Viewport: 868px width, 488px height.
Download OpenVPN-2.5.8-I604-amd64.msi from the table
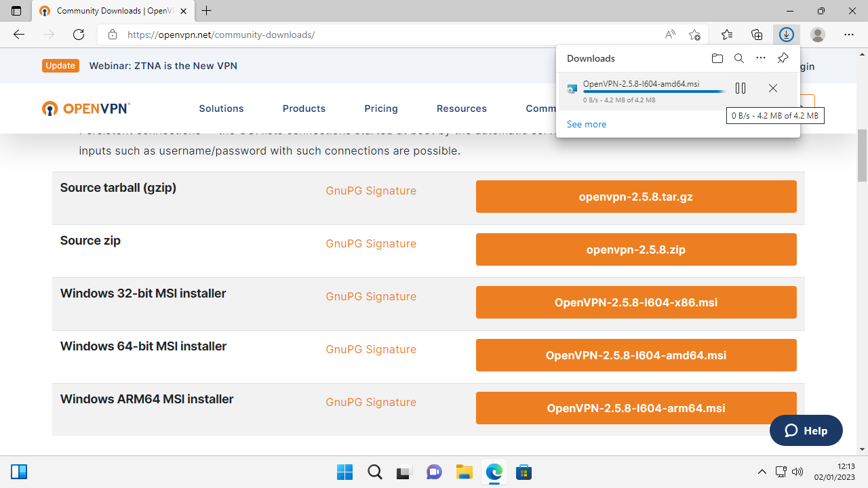pyautogui.click(x=636, y=355)
